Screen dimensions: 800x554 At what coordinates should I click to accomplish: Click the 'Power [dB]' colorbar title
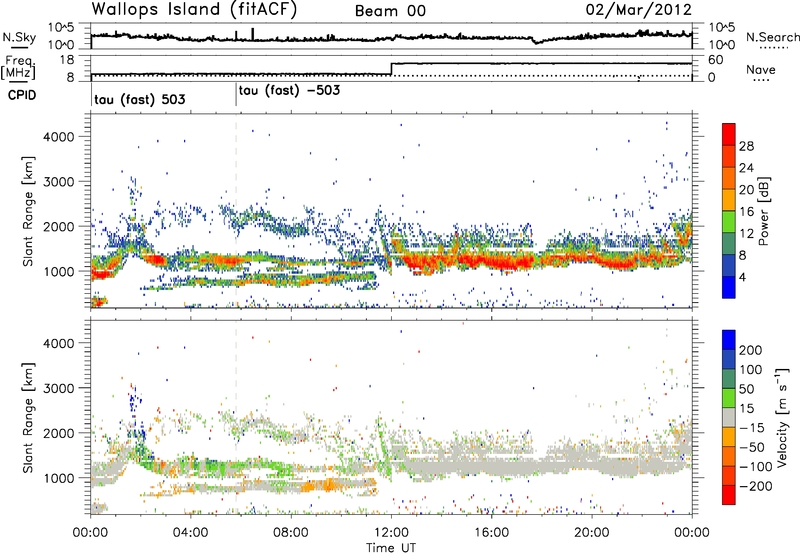coord(763,211)
